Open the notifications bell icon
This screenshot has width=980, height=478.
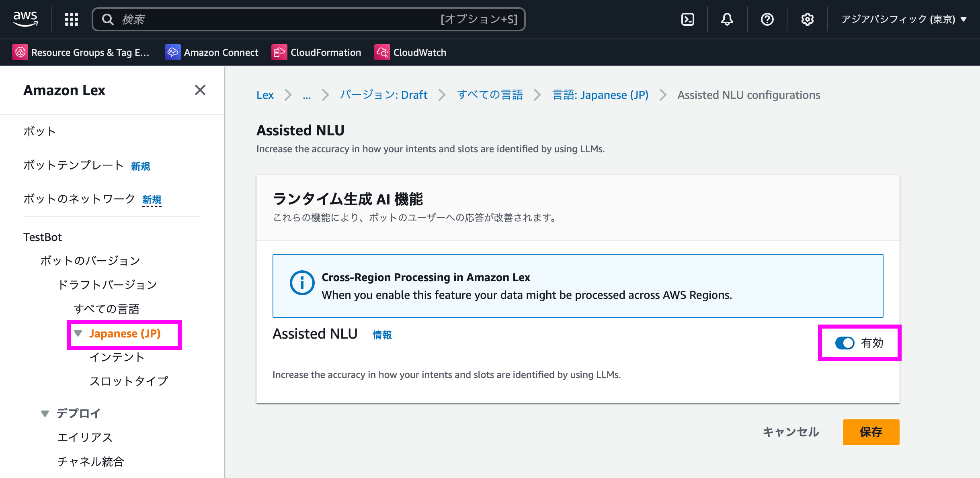pos(727,19)
